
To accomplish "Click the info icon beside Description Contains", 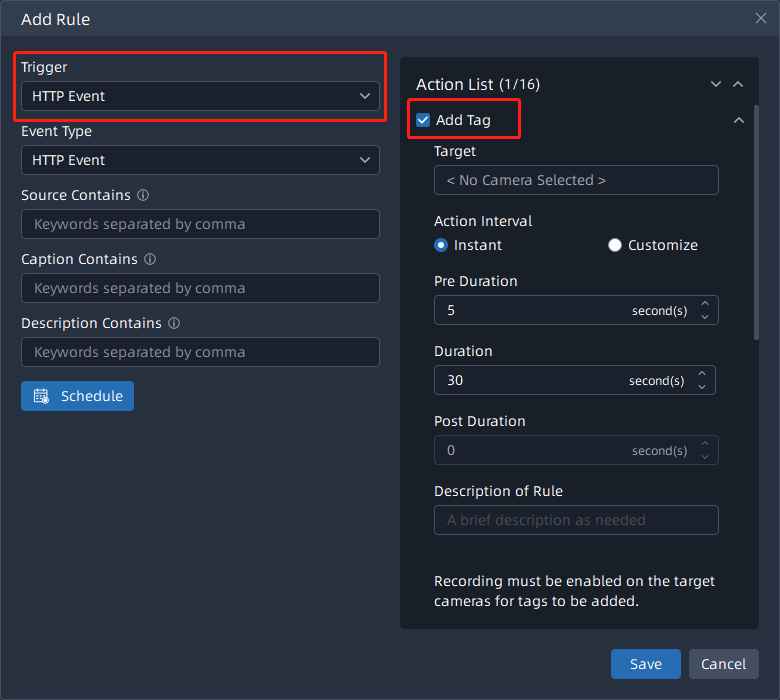I will point(174,323).
